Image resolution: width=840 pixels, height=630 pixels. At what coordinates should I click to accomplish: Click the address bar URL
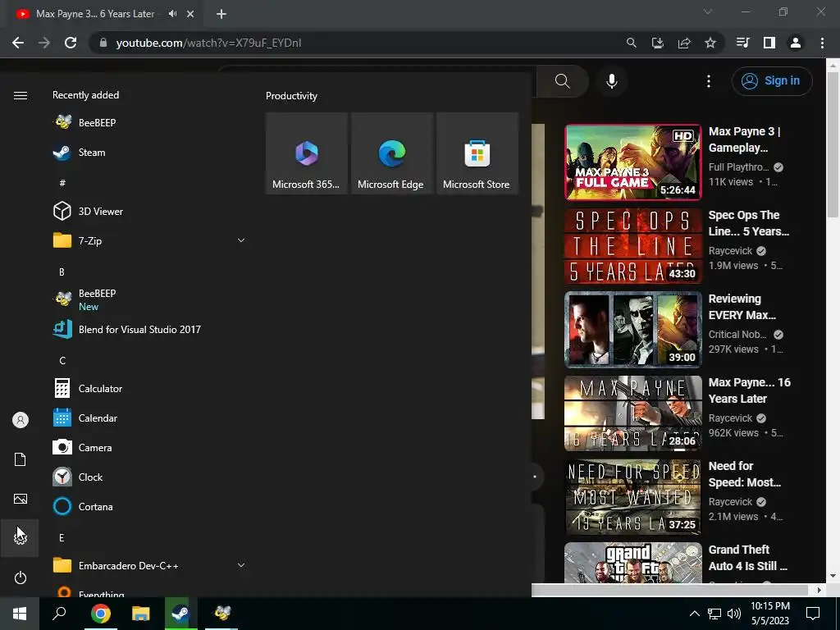pos(208,43)
